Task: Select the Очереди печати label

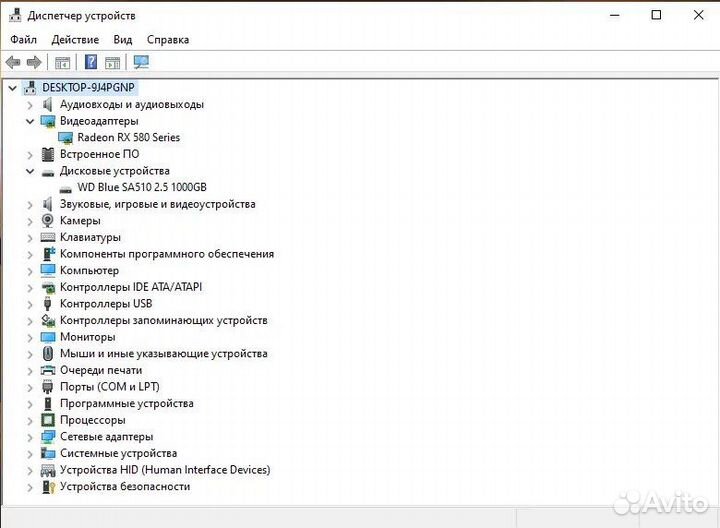Action: pyautogui.click(x=101, y=370)
